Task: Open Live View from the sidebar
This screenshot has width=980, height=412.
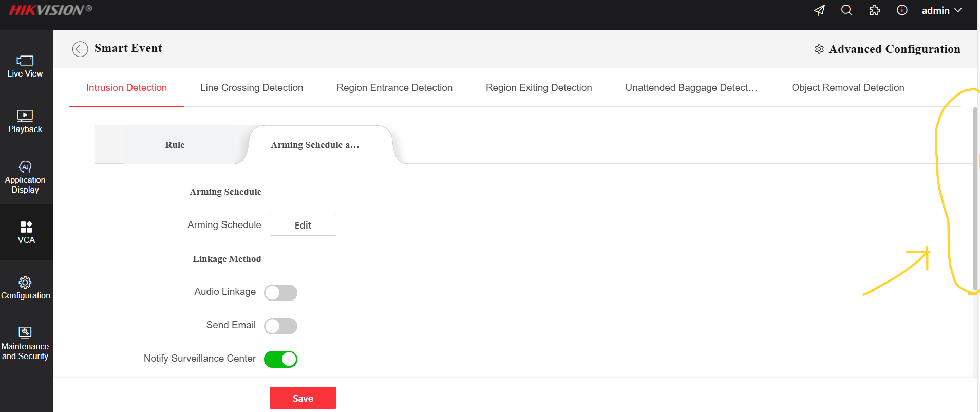Action: 25,66
